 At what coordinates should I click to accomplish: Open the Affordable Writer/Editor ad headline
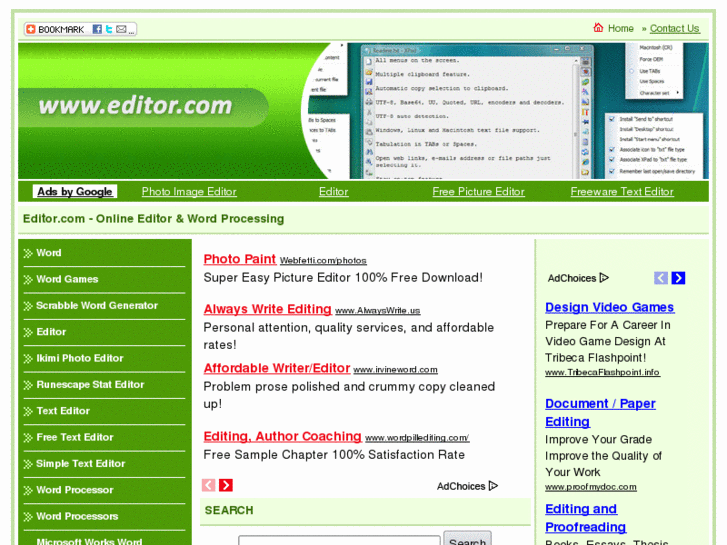click(x=277, y=368)
